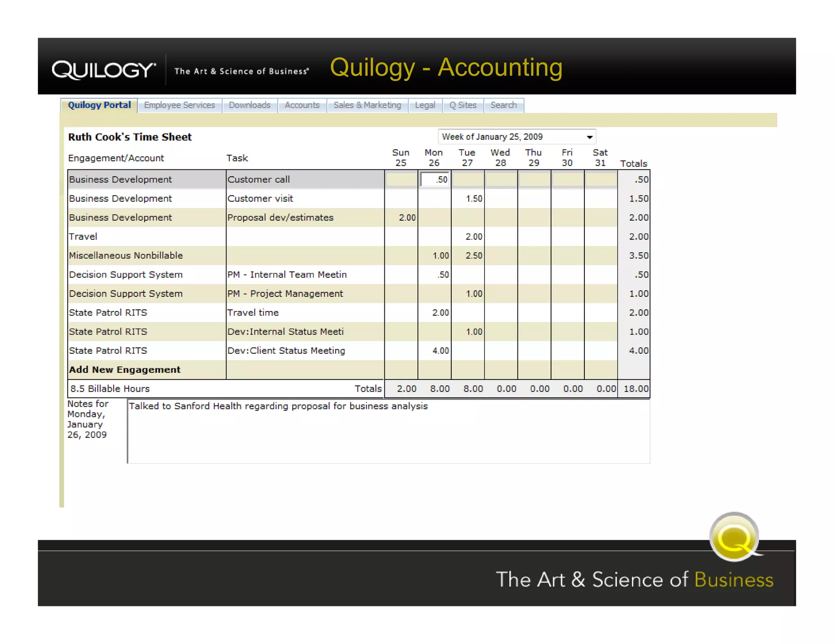Screen dimensions: 834x644
Task: Select the Sunday Customer call cell
Action: click(x=401, y=180)
